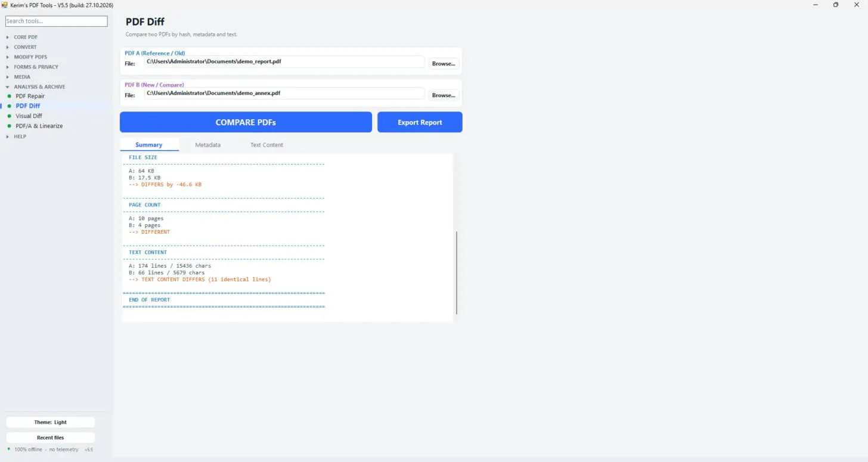The height and width of the screenshot is (462, 868).
Task: Expand the CONVERT category
Action: [x=25, y=47]
